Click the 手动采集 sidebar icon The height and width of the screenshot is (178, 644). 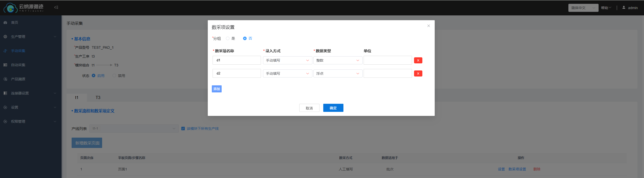5,51
